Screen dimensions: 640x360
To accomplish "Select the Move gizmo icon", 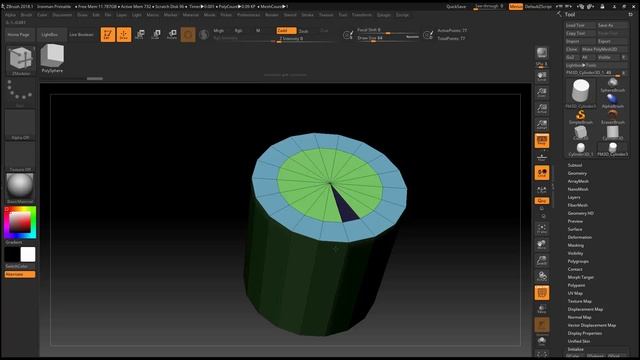I will (x=140, y=35).
